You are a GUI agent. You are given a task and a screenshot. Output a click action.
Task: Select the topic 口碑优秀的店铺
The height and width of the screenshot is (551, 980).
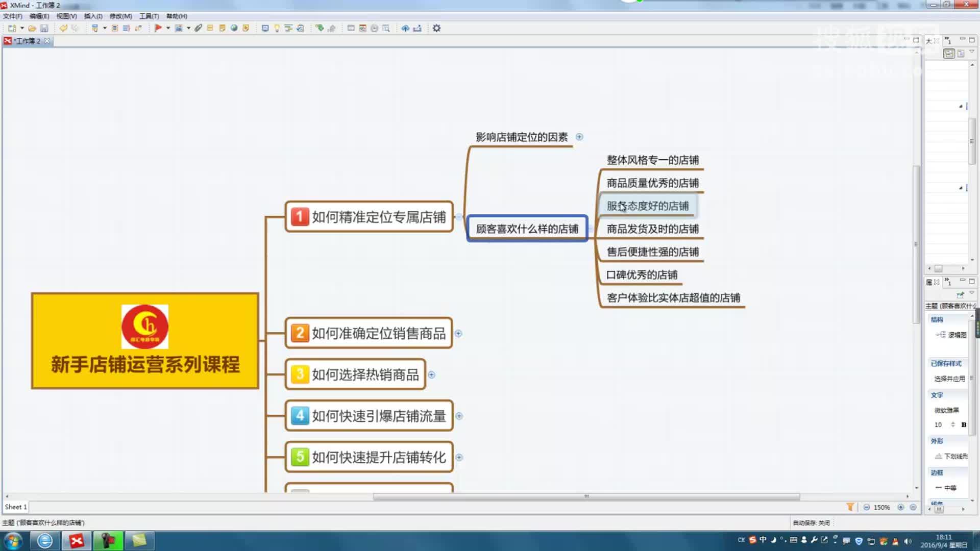[642, 275]
